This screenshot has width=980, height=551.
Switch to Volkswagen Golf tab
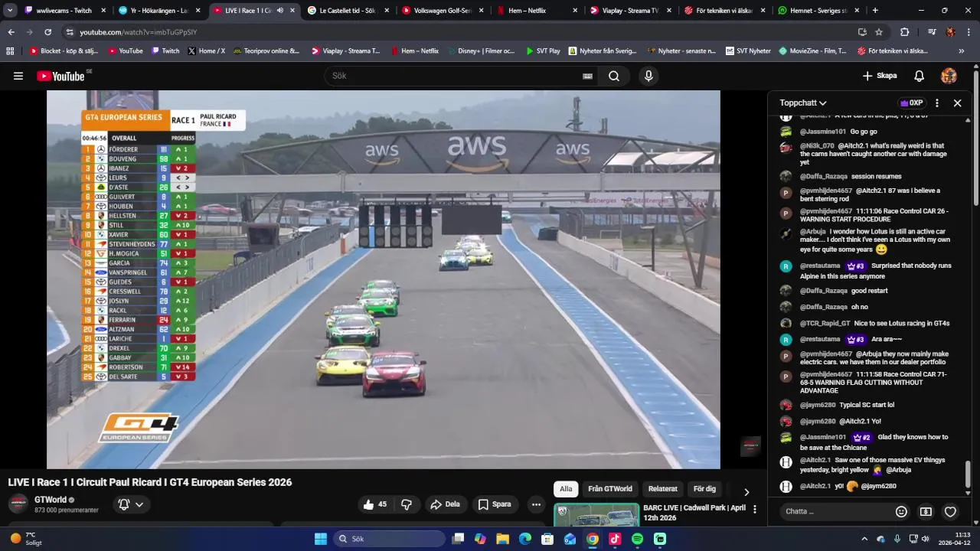coord(442,11)
